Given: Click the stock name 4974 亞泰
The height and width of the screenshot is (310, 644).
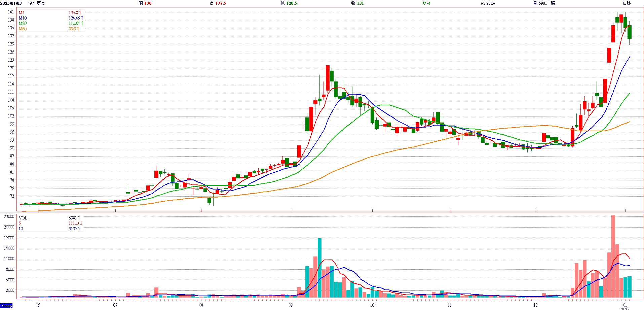Looking at the screenshot, I should 36,3.
